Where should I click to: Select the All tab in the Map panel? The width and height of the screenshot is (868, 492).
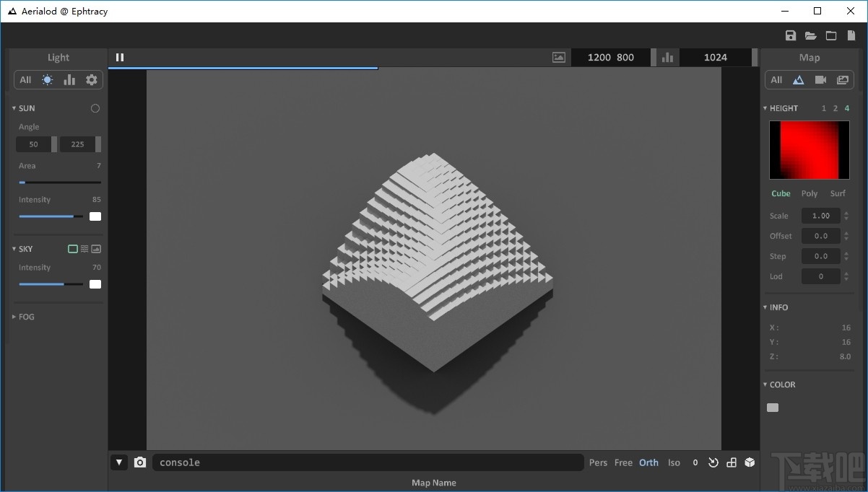tap(776, 80)
